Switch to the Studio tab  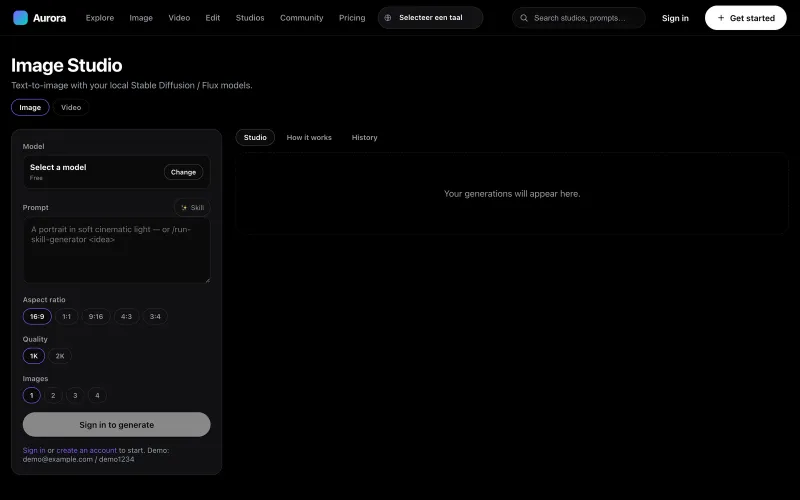[x=255, y=138]
